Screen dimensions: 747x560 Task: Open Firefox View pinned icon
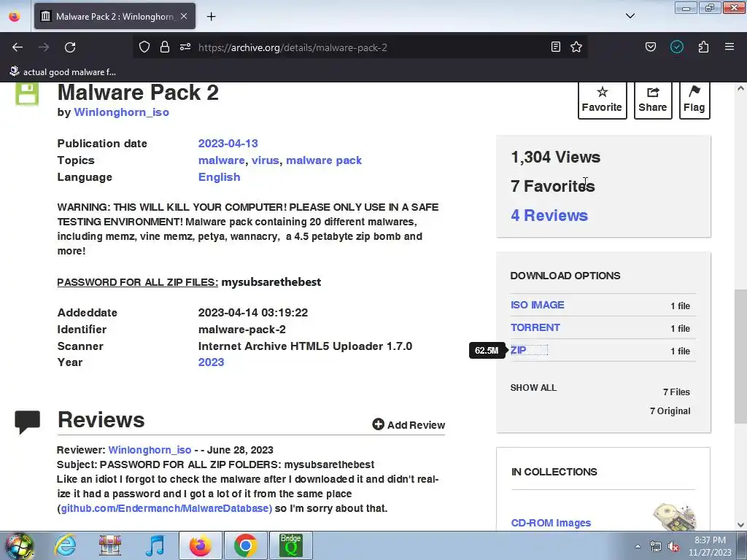point(15,16)
